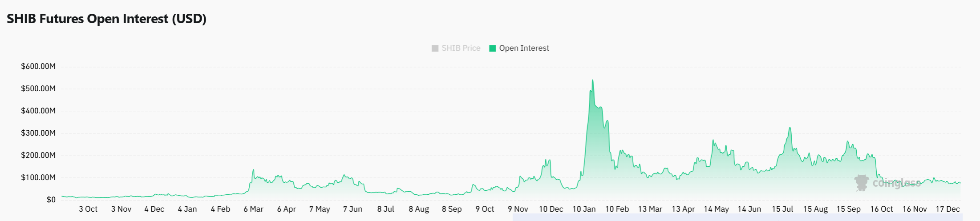Click the green Open Interest legend square
The width and height of the screenshot is (980, 221).
pyautogui.click(x=492, y=48)
